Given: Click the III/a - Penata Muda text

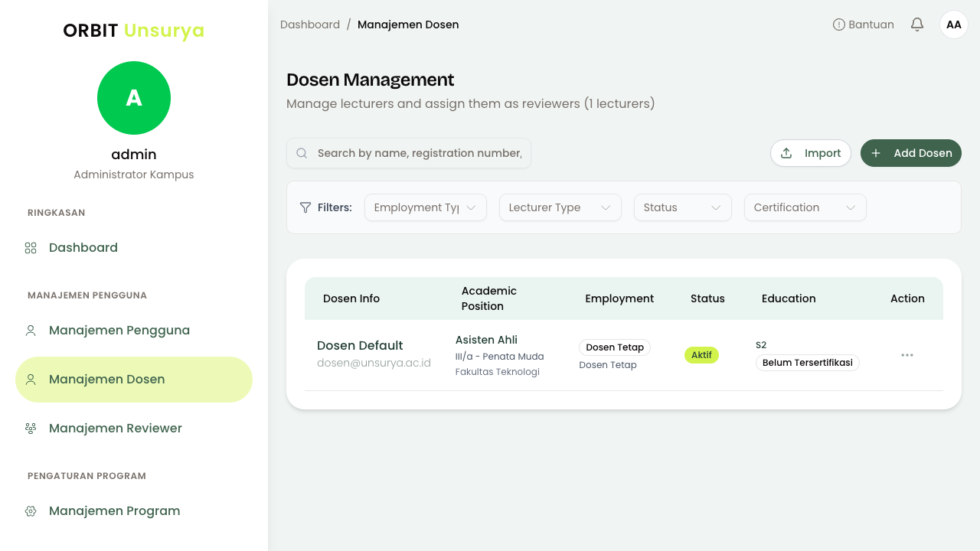Looking at the screenshot, I should [500, 357].
